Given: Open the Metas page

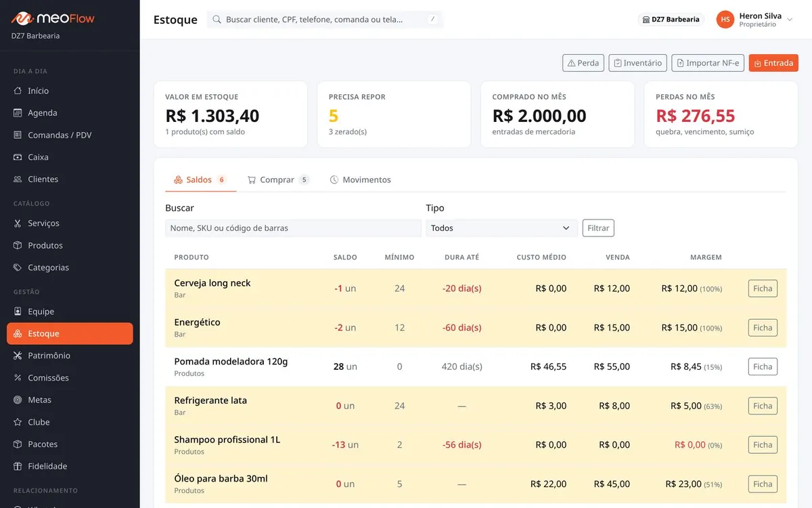Looking at the screenshot, I should [x=70, y=400].
